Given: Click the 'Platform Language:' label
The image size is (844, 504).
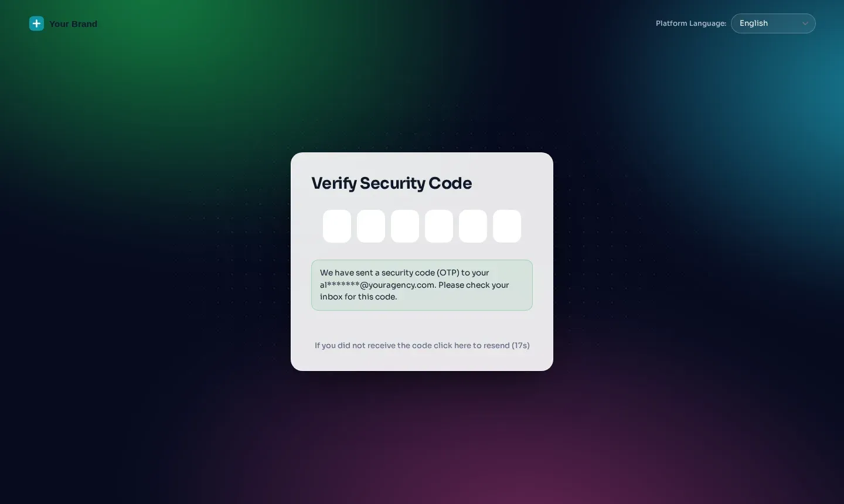Looking at the screenshot, I should click(691, 23).
